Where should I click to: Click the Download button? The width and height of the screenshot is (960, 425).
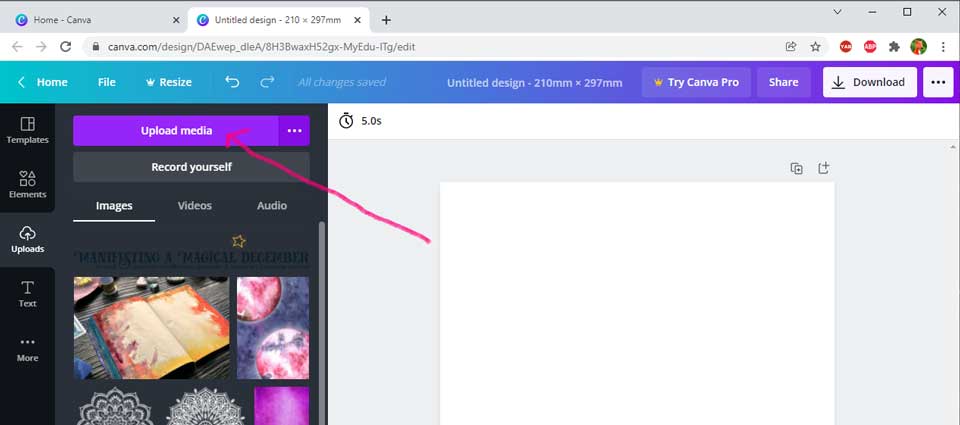point(869,82)
